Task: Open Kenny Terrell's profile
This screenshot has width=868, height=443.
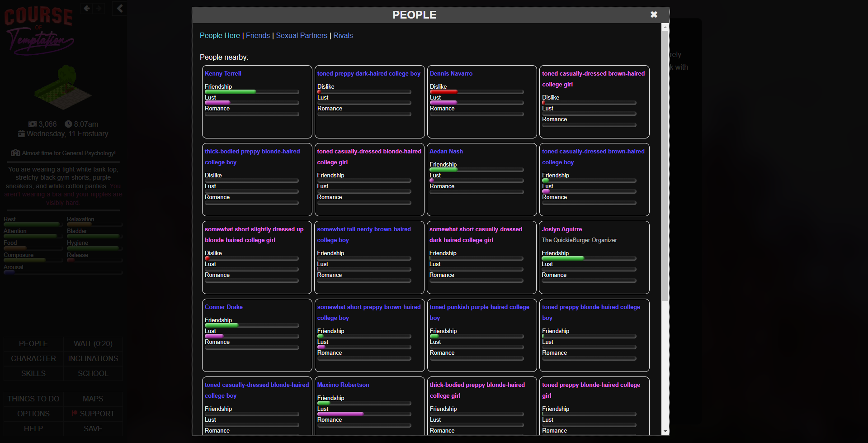Action: (222, 73)
